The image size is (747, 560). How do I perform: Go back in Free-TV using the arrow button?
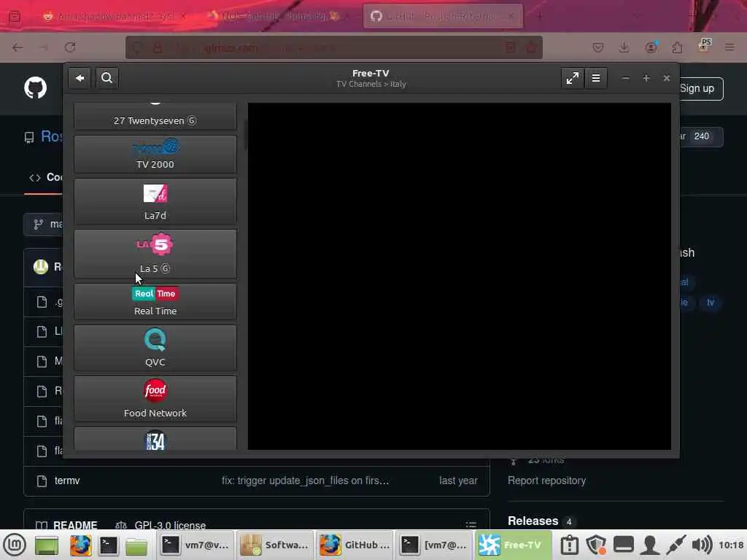coord(80,78)
